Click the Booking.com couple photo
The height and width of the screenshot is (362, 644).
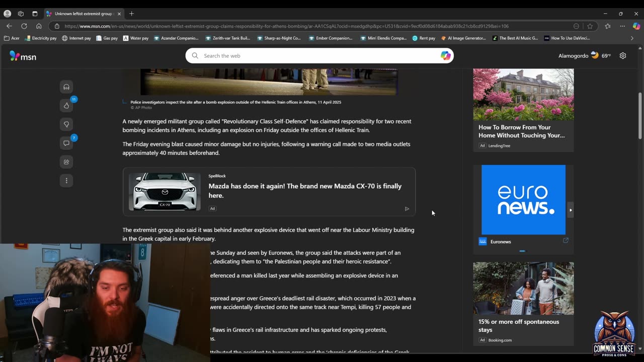click(523, 288)
